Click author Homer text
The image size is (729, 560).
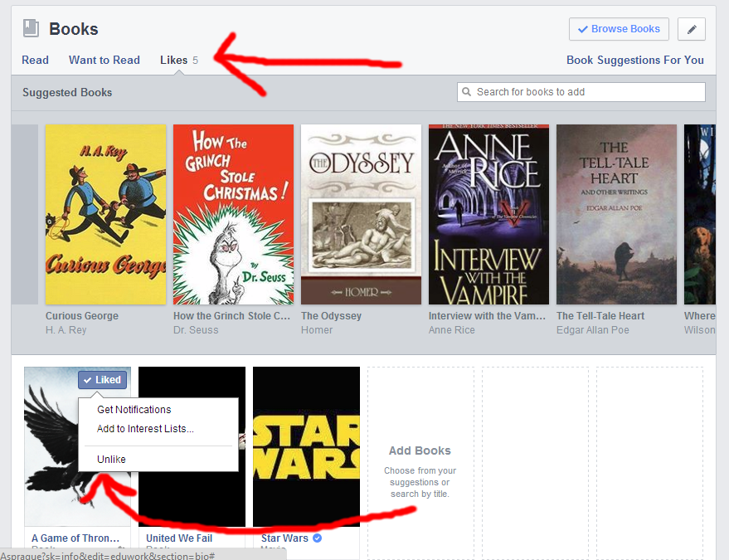coord(317,329)
